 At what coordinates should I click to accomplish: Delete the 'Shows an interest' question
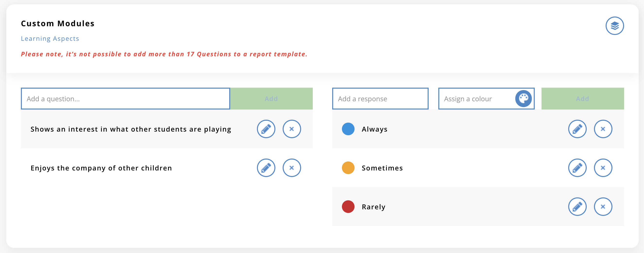(x=292, y=129)
